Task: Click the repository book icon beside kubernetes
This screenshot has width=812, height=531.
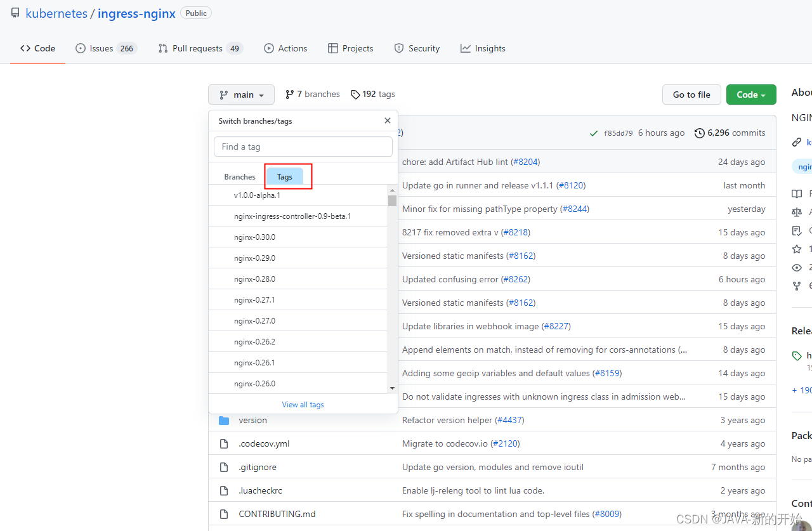Action: [15, 13]
